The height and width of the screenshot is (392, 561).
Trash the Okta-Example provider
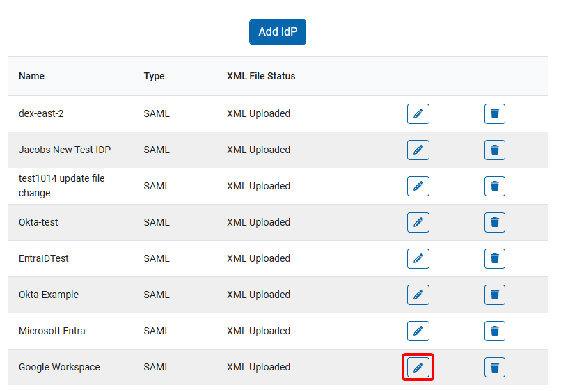494,295
